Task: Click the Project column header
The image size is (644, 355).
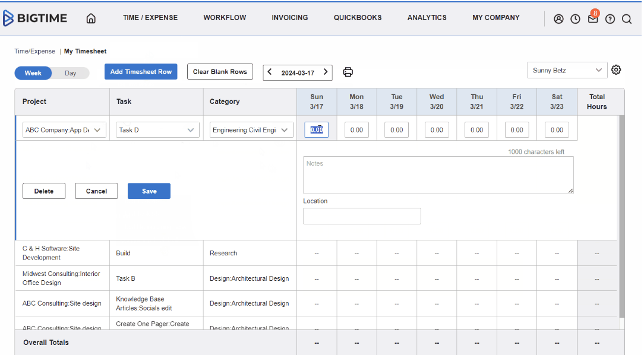Action: pyautogui.click(x=62, y=102)
